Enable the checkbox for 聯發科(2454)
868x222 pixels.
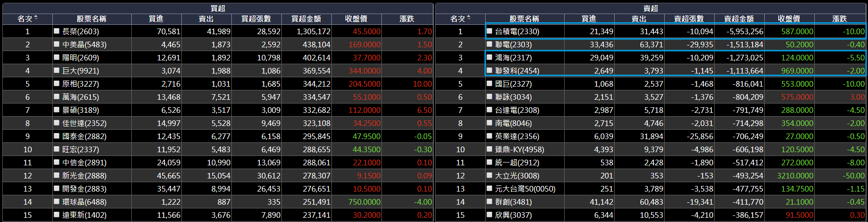tap(489, 70)
